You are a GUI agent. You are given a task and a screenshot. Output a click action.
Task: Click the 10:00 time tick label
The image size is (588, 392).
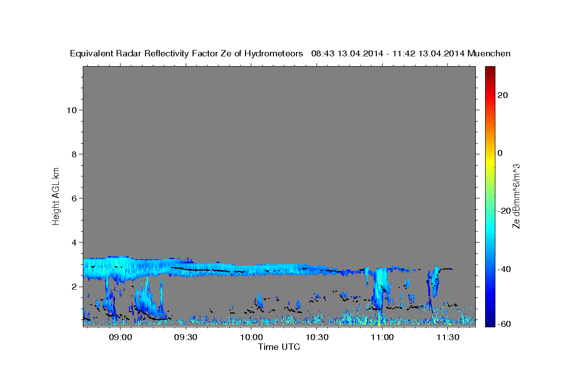[x=251, y=338]
